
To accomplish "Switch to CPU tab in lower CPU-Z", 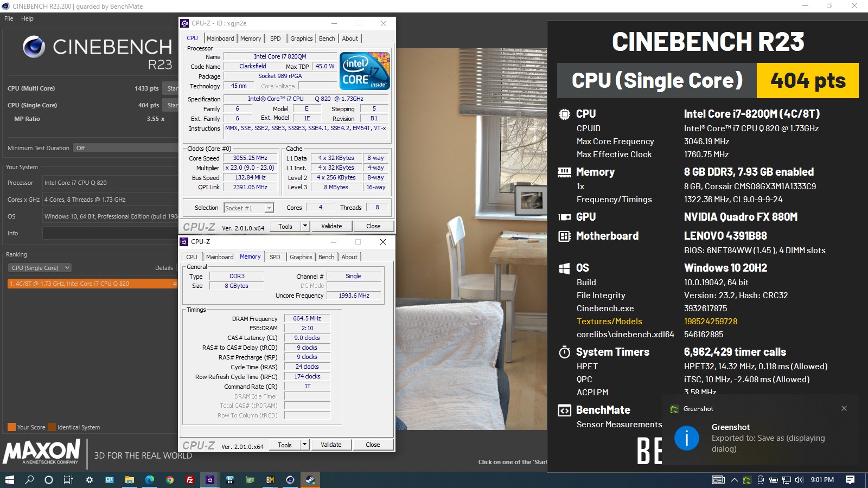I will pyautogui.click(x=192, y=257).
